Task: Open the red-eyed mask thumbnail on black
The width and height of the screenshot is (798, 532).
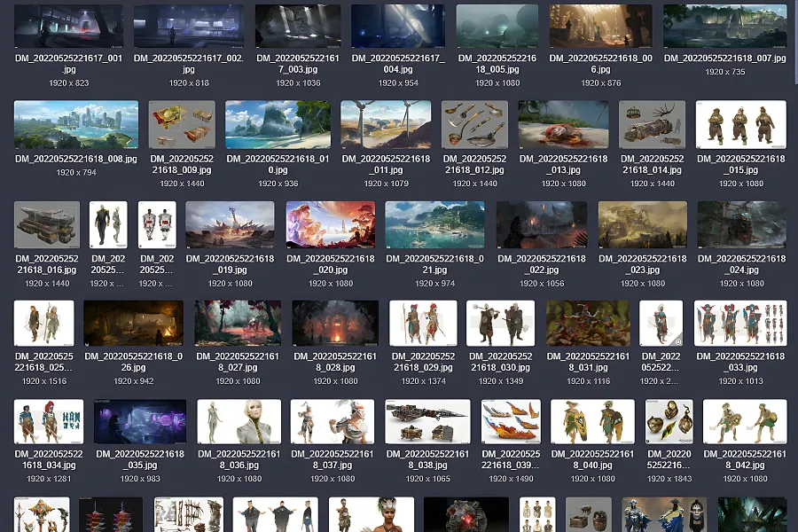Action: (x=466, y=514)
